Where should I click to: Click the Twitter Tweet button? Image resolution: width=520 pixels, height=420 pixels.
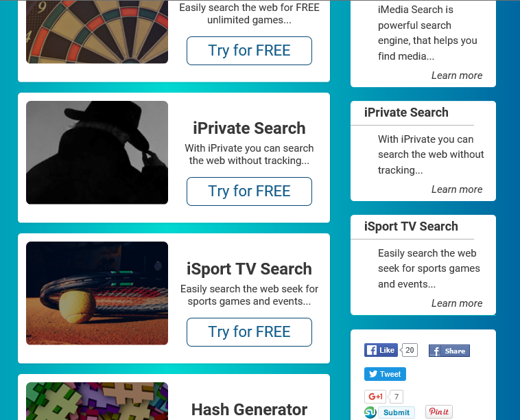pos(385,374)
